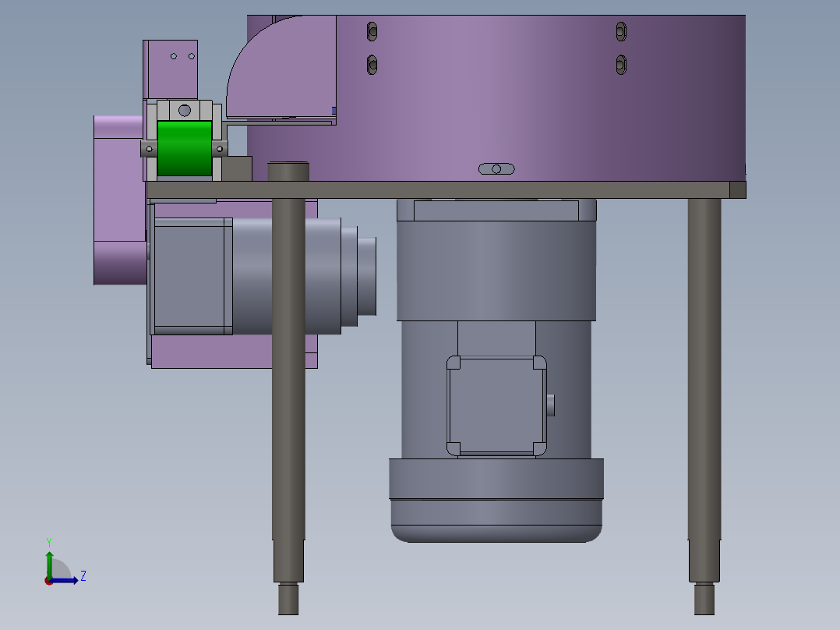Select the green roller part
The image size is (840, 630).
click(x=184, y=148)
